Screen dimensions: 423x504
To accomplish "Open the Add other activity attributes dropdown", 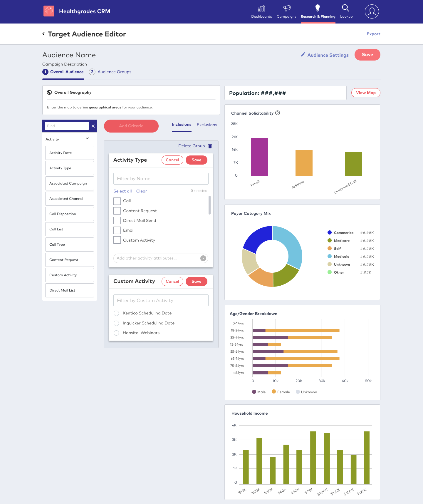I will point(203,258).
